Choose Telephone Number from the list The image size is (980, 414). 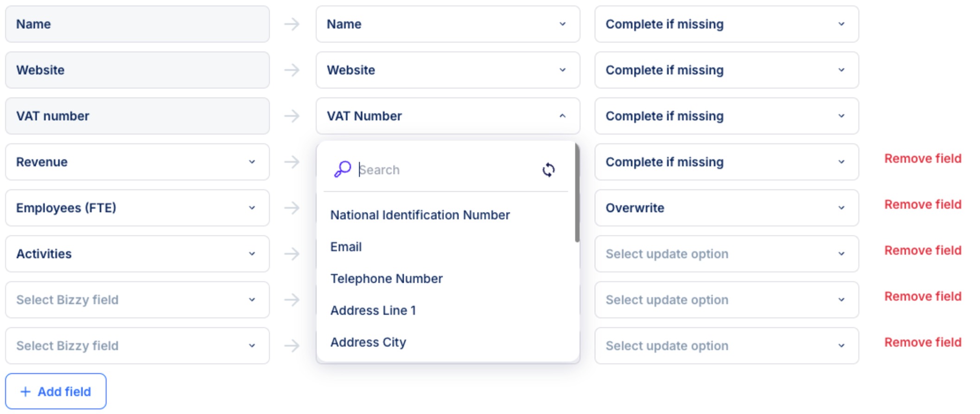[386, 278]
